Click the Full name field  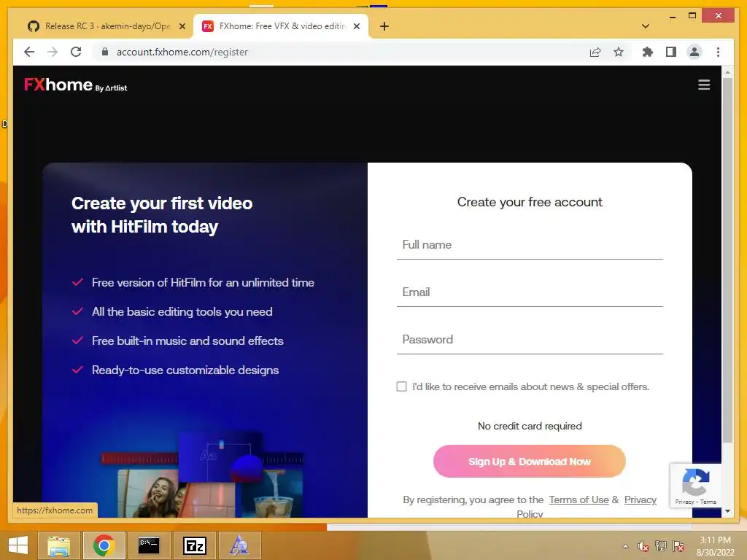click(x=530, y=245)
